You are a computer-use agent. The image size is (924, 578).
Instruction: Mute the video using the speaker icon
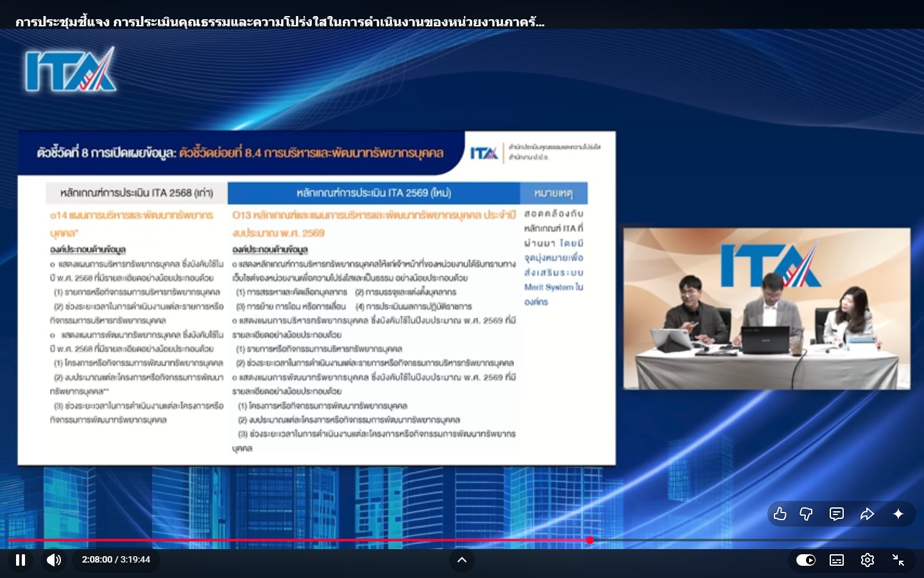54,560
